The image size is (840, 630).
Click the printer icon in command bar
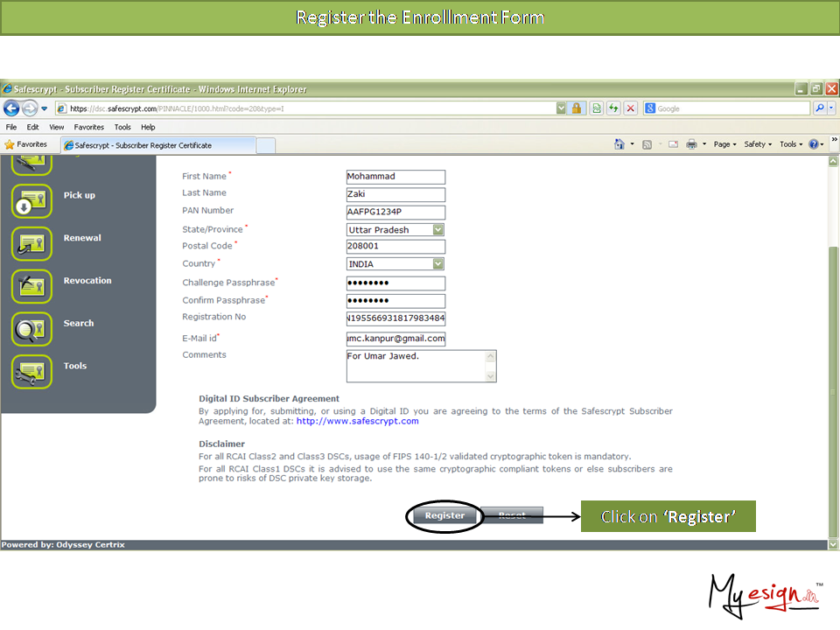click(x=691, y=144)
